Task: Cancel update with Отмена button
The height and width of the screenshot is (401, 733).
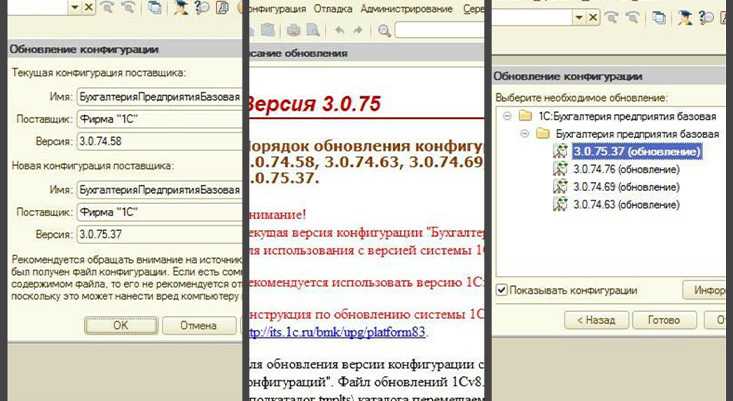Action: coord(199,325)
